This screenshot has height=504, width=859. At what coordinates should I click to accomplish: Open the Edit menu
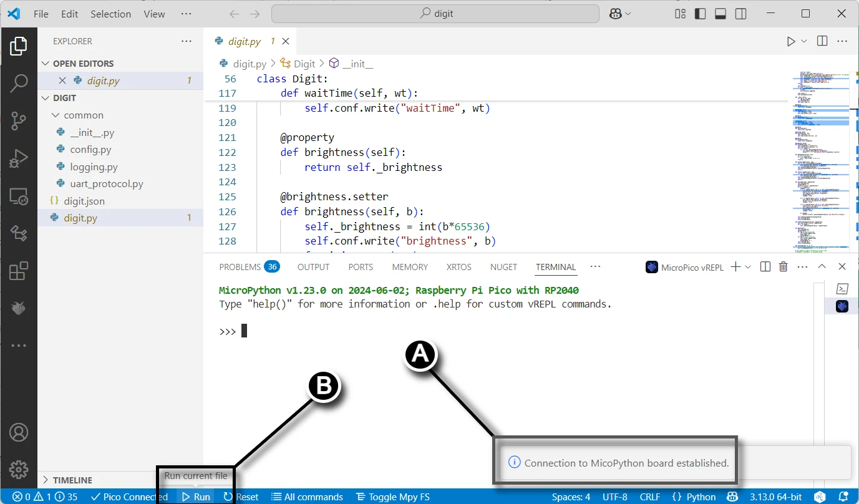coord(70,14)
